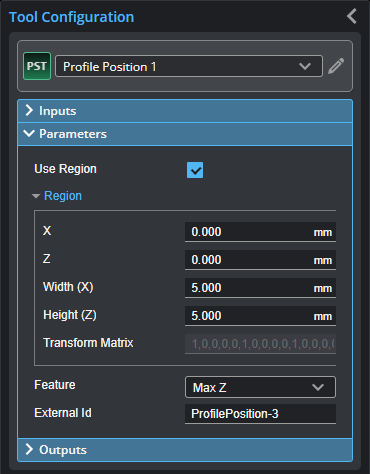This screenshot has height=474, width=370.
Task: Expand the Outputs section header
Action: (185, 450)
